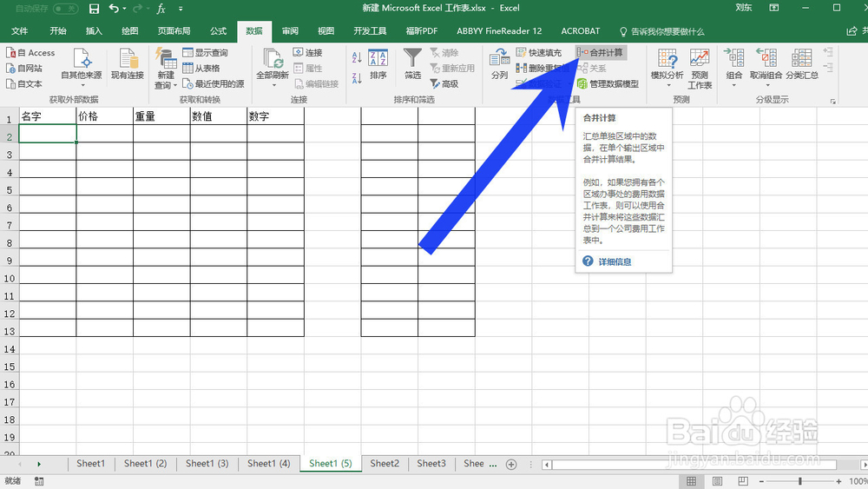Toggle the AutoSave switch
Image resolution: width=868 pixels, height=489 pixels.
click(65, 9)
